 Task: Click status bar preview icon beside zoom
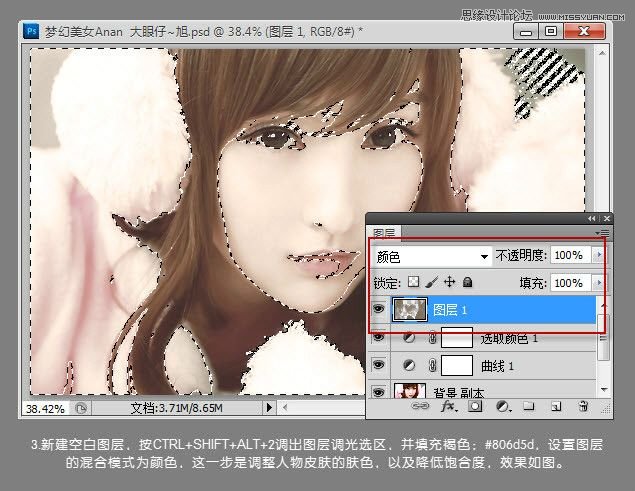click(81, 408)
